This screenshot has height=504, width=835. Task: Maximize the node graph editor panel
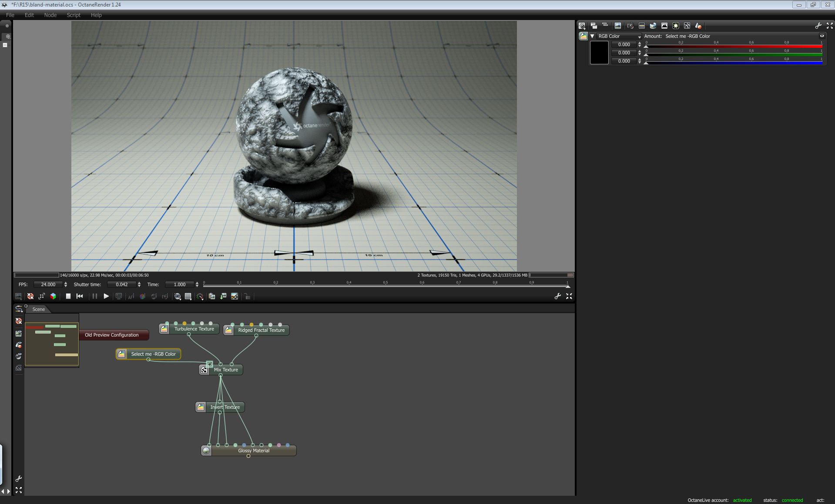coord(19,490)
